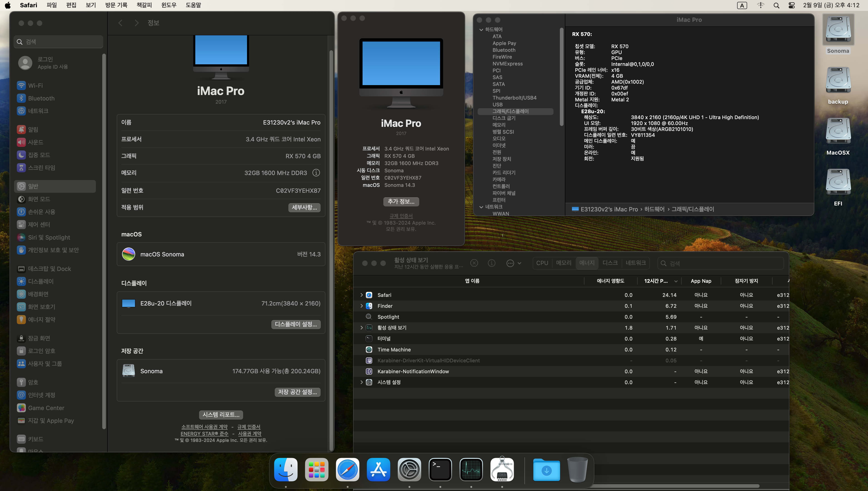Open 제어 센터 settings
This screenshot has height=491, width=868.
click(56, 225)
